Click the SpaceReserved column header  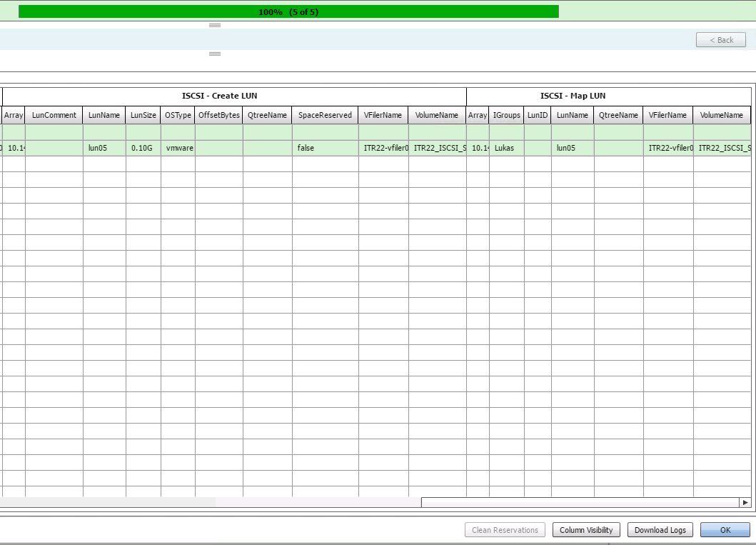pos(325,115)
